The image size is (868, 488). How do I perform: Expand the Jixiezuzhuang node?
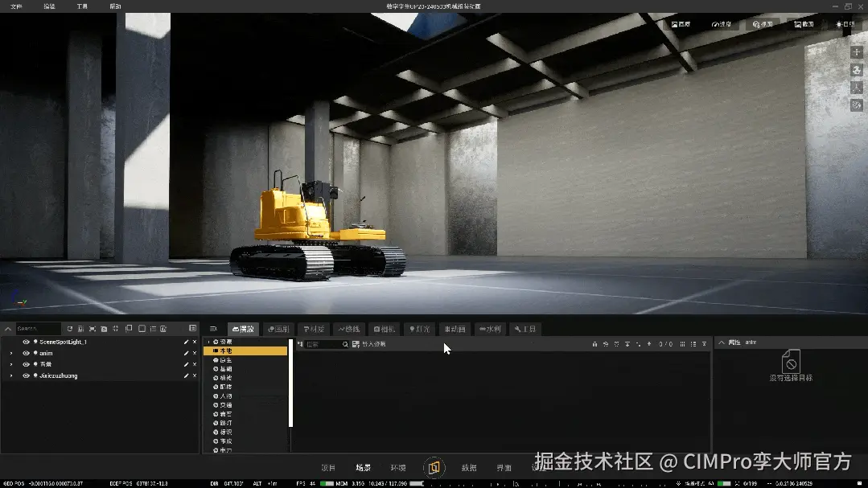[11, 375]
